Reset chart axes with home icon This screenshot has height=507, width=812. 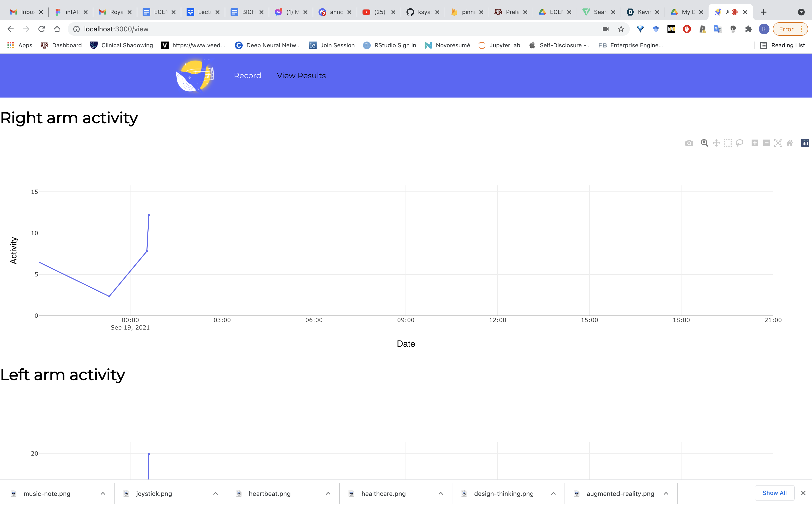coord(790,143)
